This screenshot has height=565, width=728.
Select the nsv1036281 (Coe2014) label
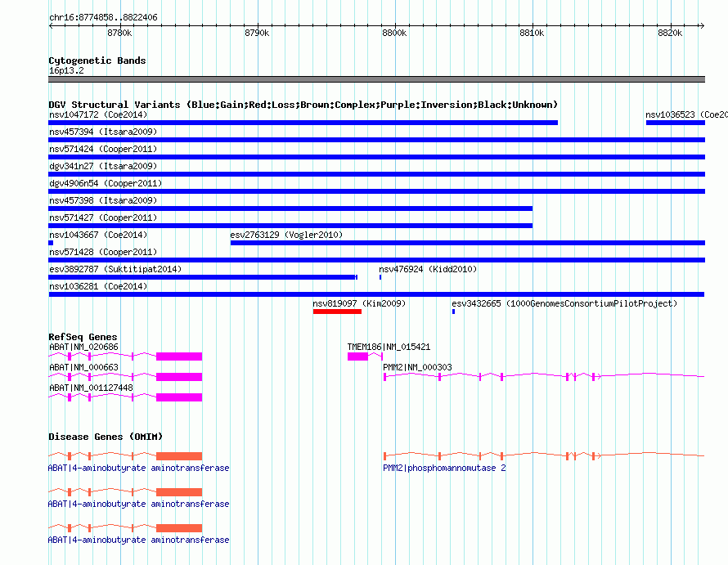98,286
